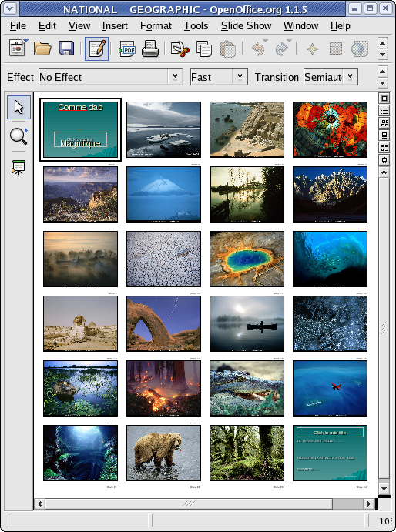This screenshot has width=396, height=532.
Task: Toggle the Edit File pencil icon
Action: (x=96, y=49)
